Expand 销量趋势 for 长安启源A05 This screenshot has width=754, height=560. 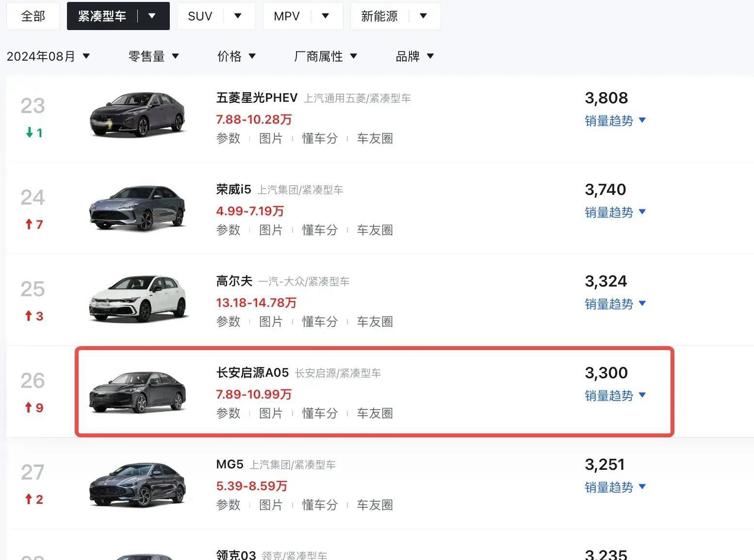615,396
